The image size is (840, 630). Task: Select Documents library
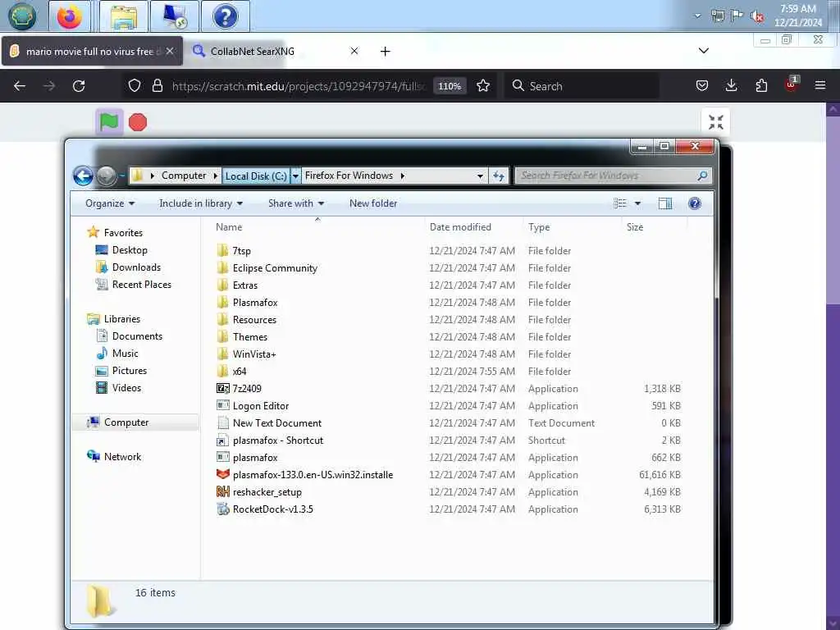pyautogui.click(x=137, y=336)
